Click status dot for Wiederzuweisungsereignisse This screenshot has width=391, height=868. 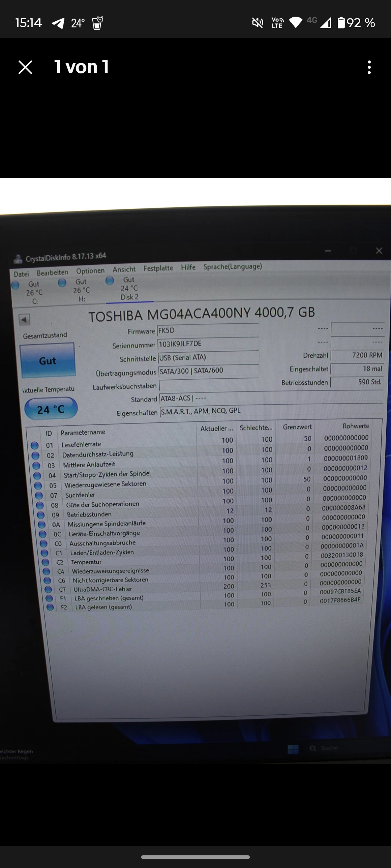[x=46, y=571]
